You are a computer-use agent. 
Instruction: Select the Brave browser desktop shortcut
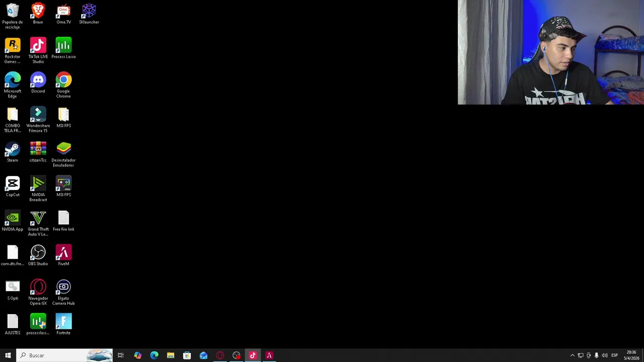click(38, 14)
